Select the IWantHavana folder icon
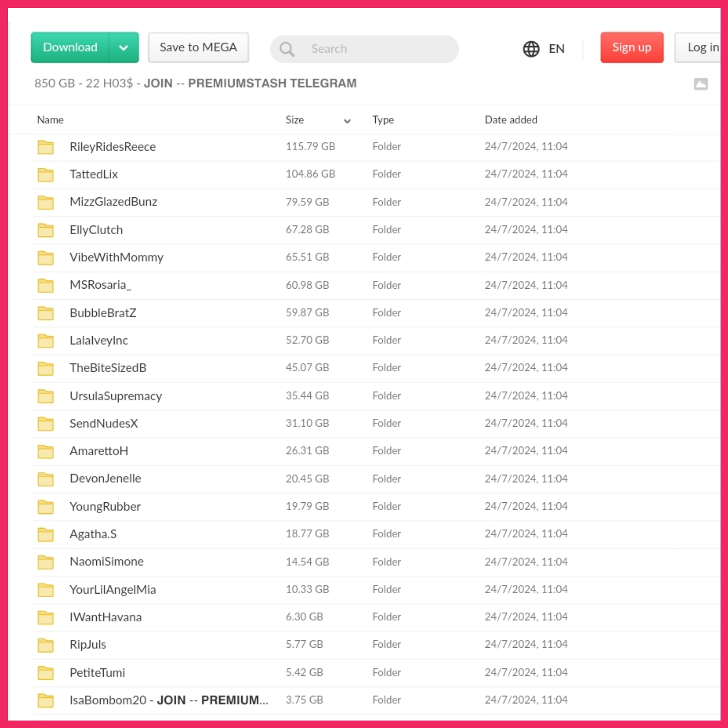Image resolution: width=728 pixels, height=728 pixels. [45, 617]
